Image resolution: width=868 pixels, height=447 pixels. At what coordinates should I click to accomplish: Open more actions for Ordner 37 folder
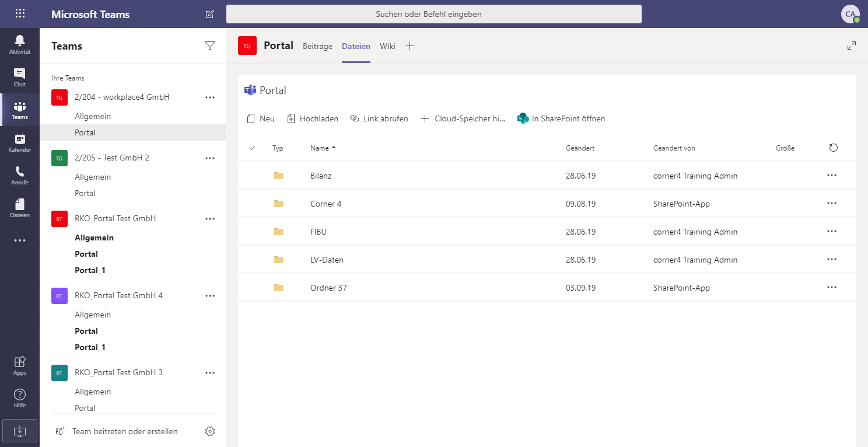coord(832,287)
